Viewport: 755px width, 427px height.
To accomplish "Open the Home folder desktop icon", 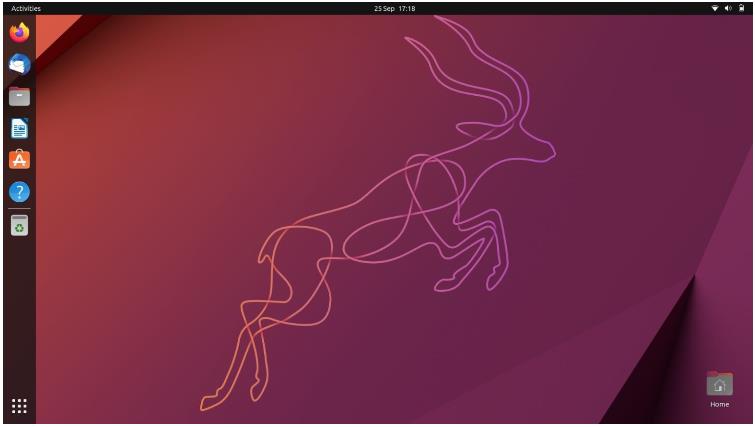I will (719, 389).
